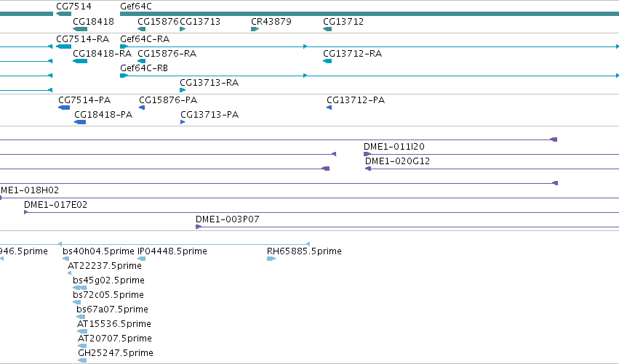Click the IP04448.5prime EST label
The image size is (619, 364).
coord(172,251)
